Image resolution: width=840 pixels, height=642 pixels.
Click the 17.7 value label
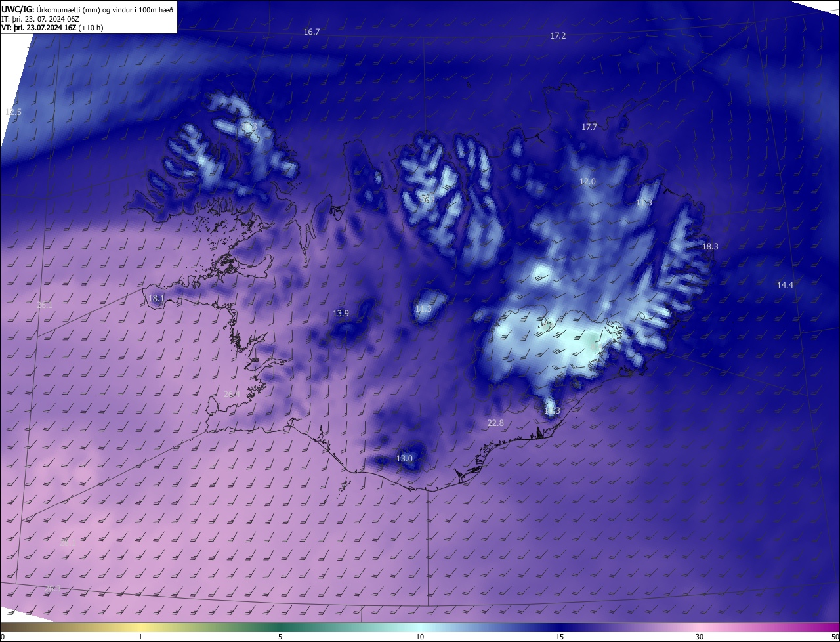point(589,127)
